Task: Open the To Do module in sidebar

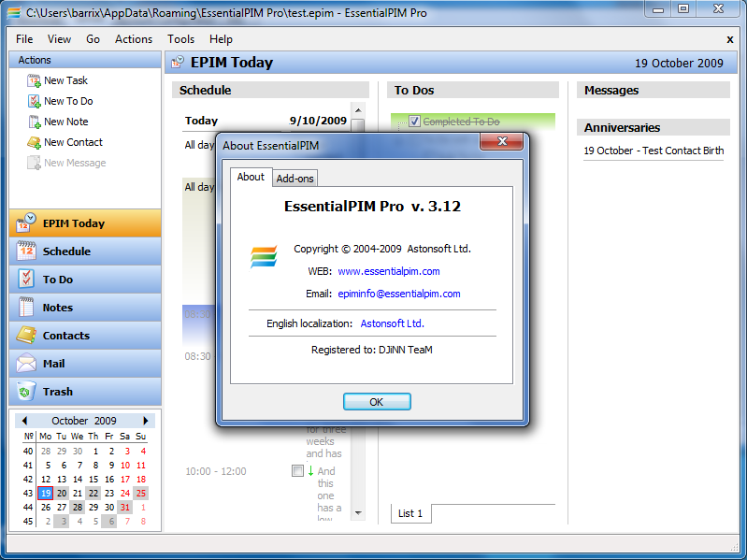Action: pyautogui.click(x=85, y=280)
